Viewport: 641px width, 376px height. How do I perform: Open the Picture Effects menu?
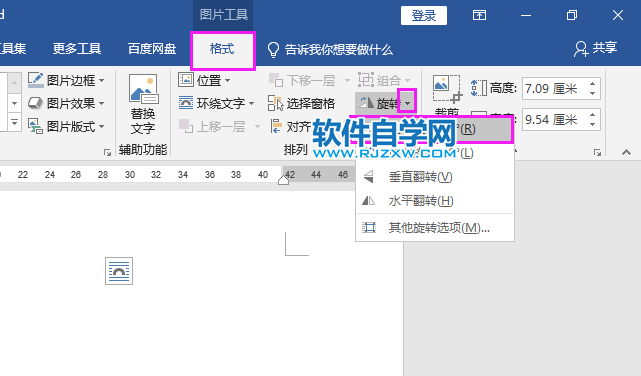[x=66, y=103]
